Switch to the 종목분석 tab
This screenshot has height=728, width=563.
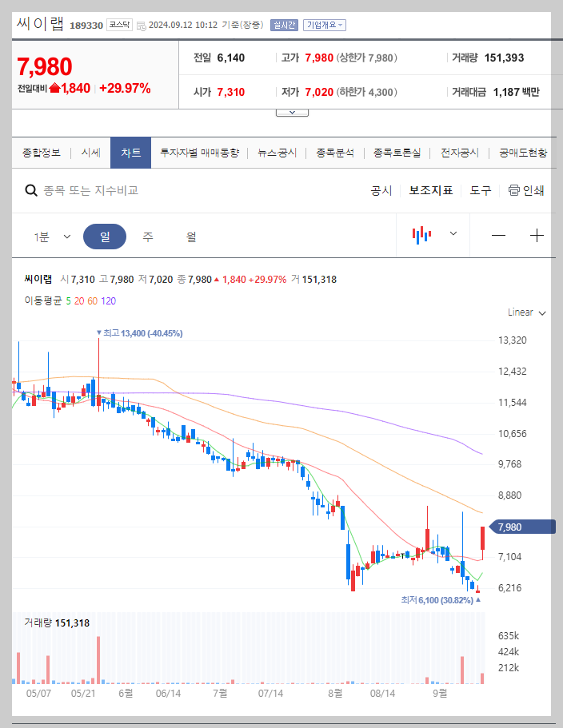[333, 152]
